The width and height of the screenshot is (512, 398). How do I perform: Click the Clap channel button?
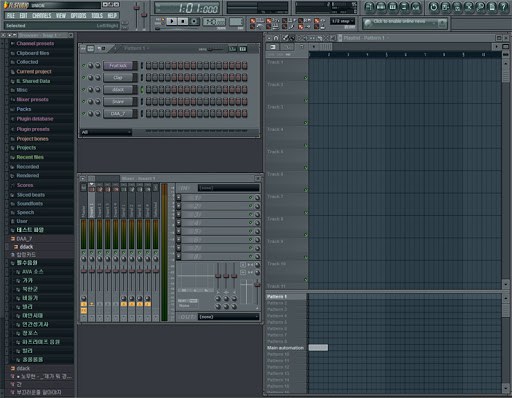[118, 78]
